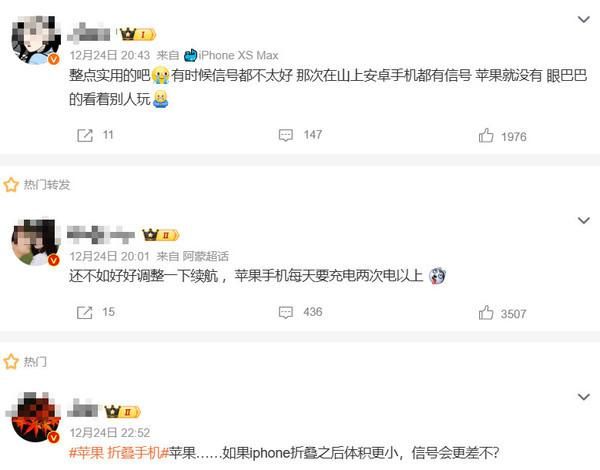Image resolution: width=600 pixels, height=470 pixels.
Task: Click crown level I membership badge
Action: (137, 34)
